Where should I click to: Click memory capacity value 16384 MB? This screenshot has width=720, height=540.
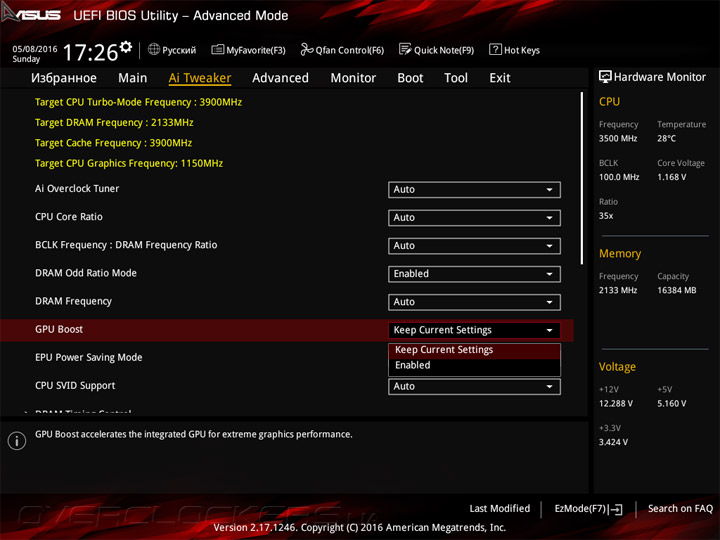point(677,290)
